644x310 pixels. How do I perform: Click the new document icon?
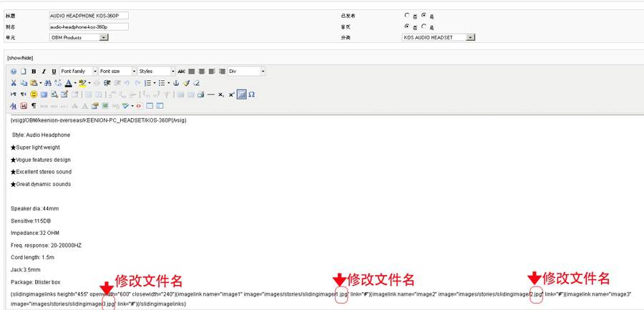coord(24,71)
